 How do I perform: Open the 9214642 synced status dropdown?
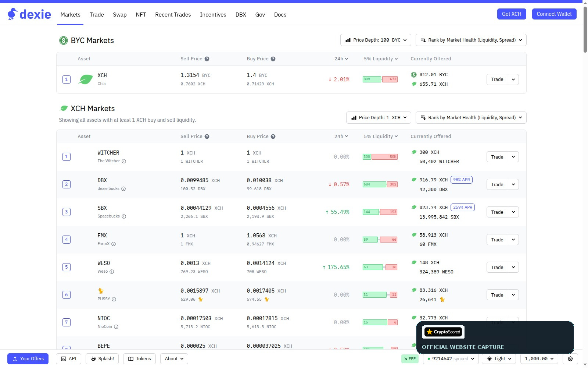(x=451, y=359)
